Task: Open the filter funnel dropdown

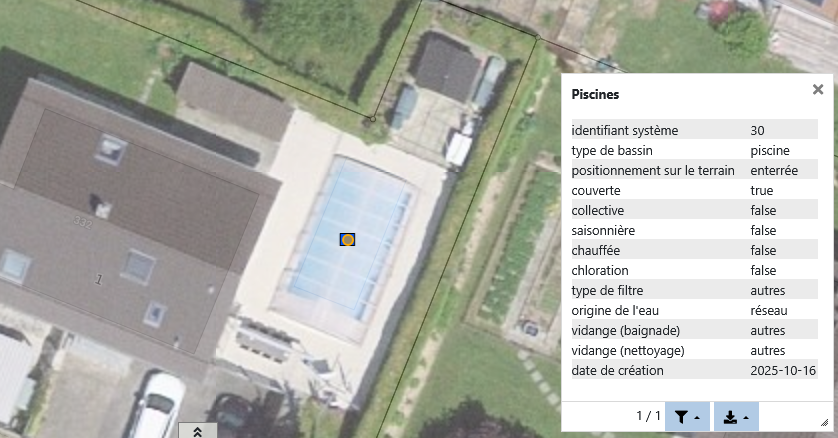Action: pos(687,417)
